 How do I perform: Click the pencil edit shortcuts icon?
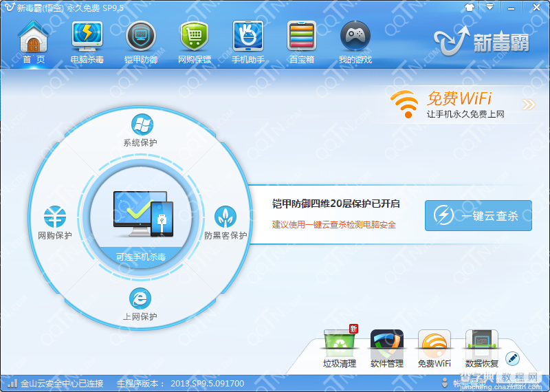coord(512,358)
